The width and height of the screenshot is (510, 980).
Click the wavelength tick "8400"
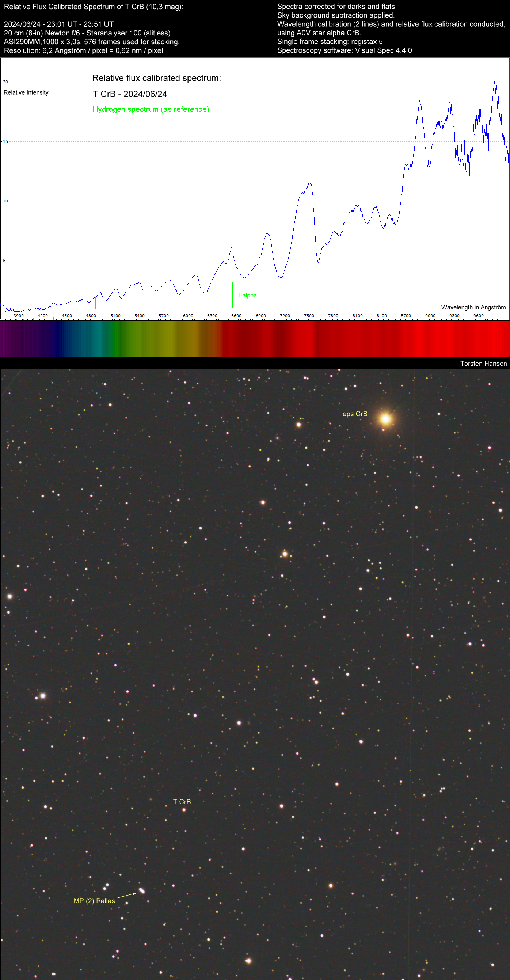coord(381,316)
